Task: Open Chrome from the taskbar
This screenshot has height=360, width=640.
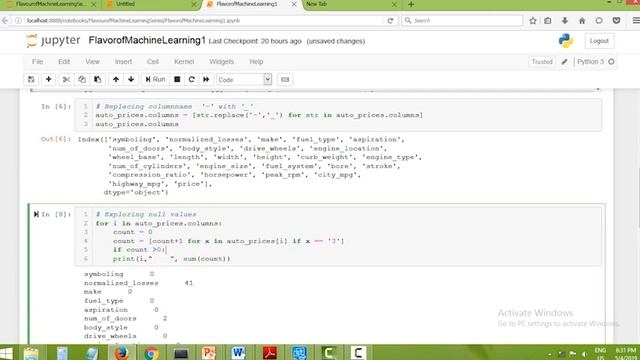Action: (151, 353)
